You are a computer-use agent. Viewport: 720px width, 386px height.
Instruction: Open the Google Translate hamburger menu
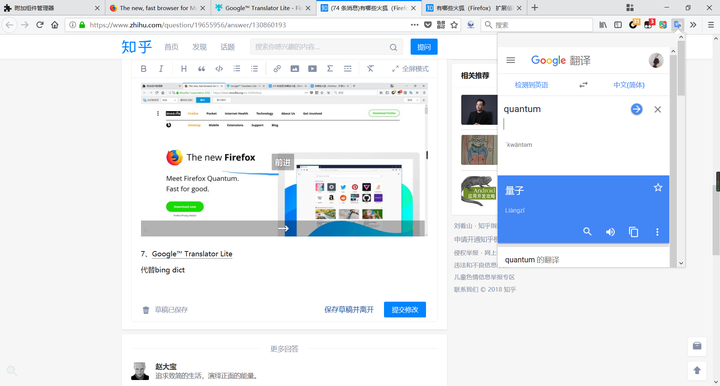coord(511,60)
